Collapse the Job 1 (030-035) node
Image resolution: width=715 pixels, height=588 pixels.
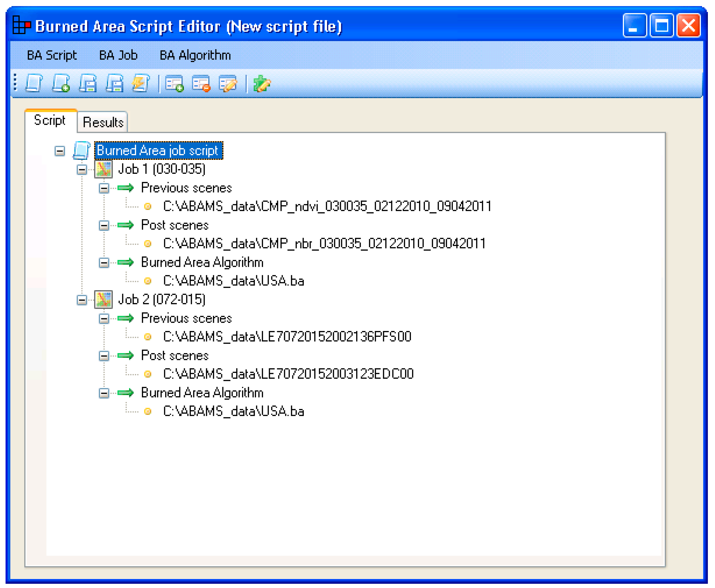(82, 169)
